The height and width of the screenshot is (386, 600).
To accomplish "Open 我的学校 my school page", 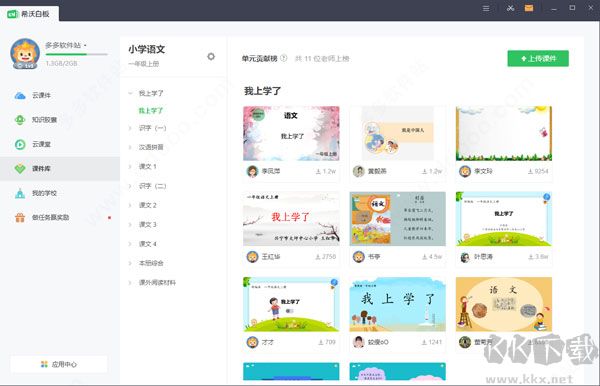I will tap(36, 193).
